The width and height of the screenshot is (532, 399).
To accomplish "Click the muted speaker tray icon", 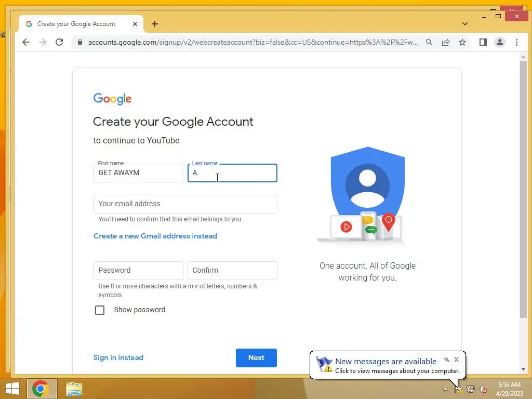I will [483, 389].
